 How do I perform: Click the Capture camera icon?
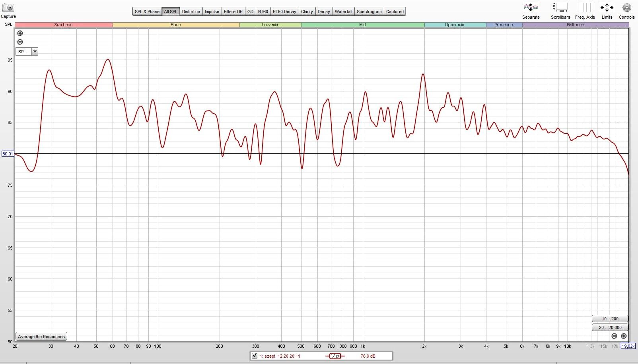8,8
